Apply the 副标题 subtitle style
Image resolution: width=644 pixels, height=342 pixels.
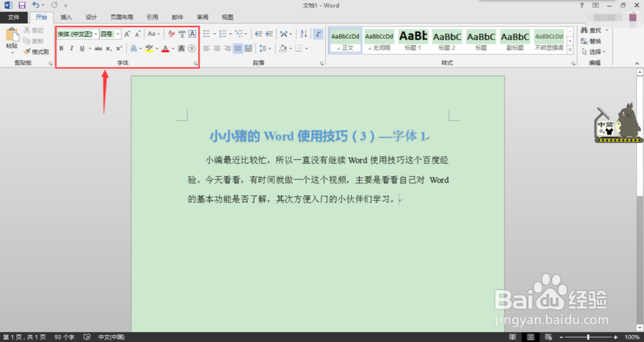click(515, 41)
